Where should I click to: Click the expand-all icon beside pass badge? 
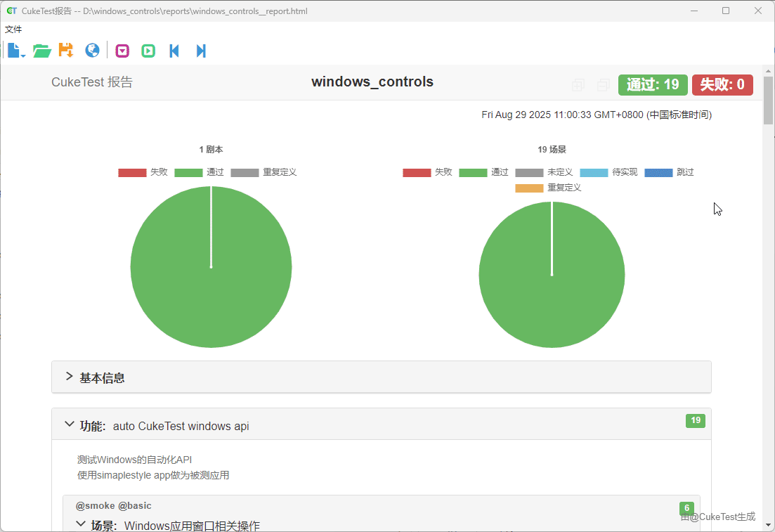point(578,85)
